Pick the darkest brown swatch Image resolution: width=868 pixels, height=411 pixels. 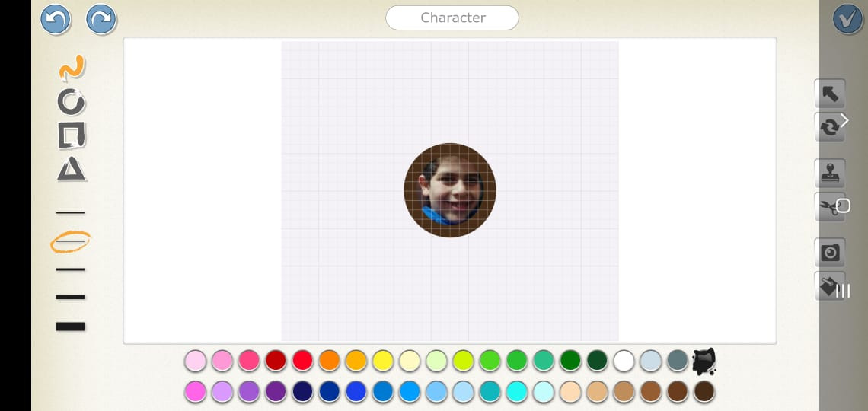[704, 392]
